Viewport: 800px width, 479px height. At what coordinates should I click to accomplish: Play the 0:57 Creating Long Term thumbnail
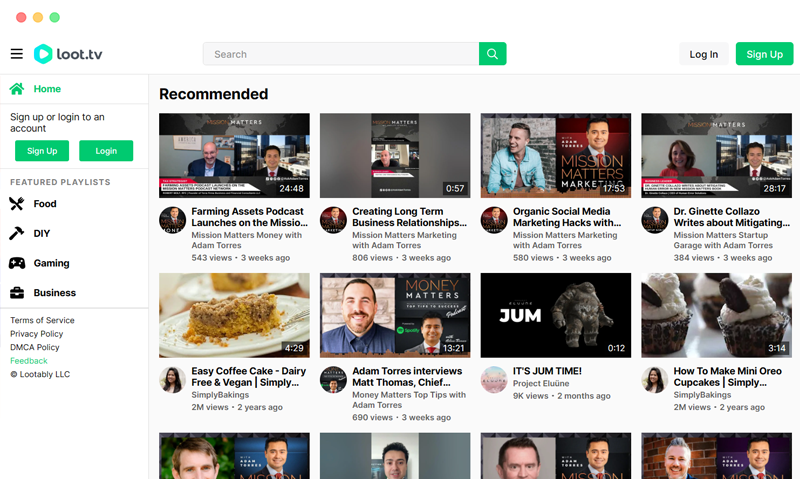(x=395, y=156)
